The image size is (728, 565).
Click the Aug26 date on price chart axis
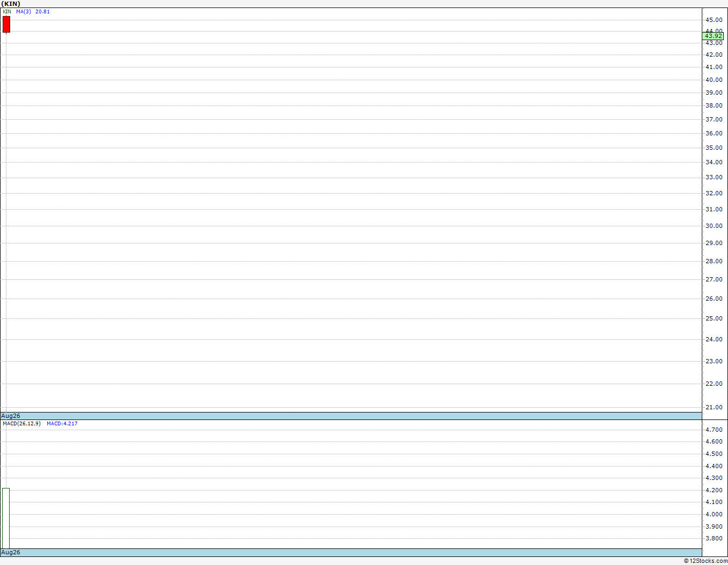coord(11,416)
